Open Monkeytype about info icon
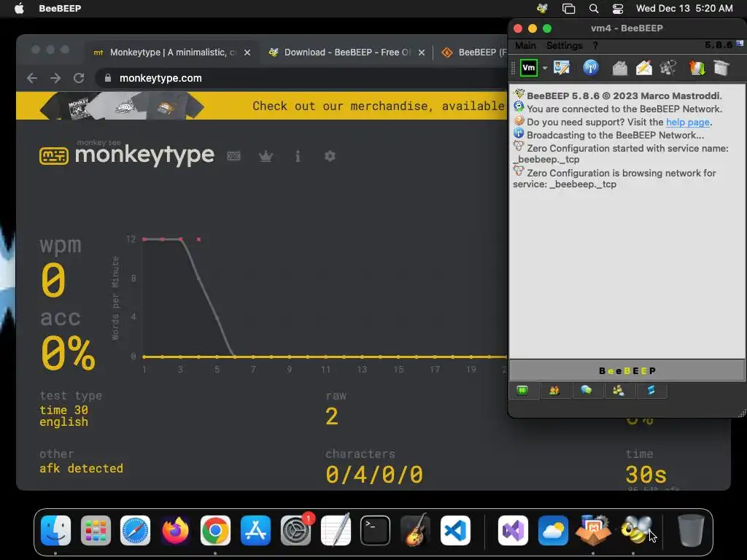This screenshot has width=747, height=560. [x=298, y=156]
